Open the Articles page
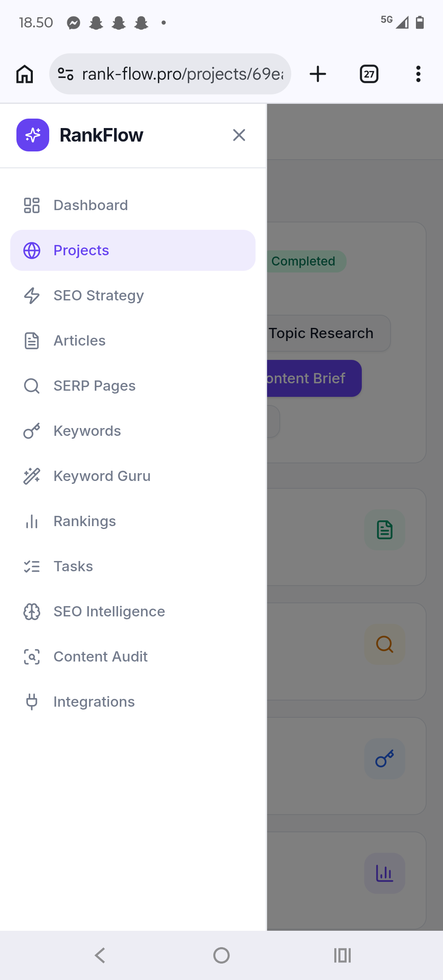The height and width of the screenshot is (980, 443). (80, 341)
